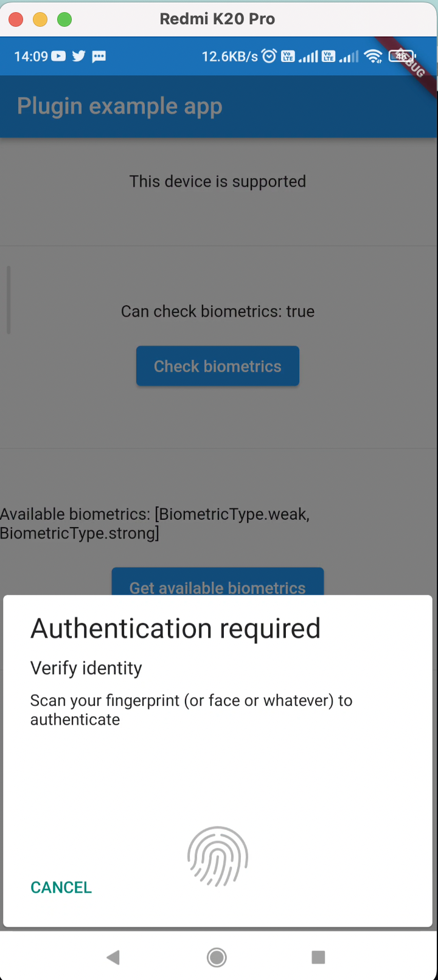Click the Redmi K20 Pro window title

pos(217,19)
